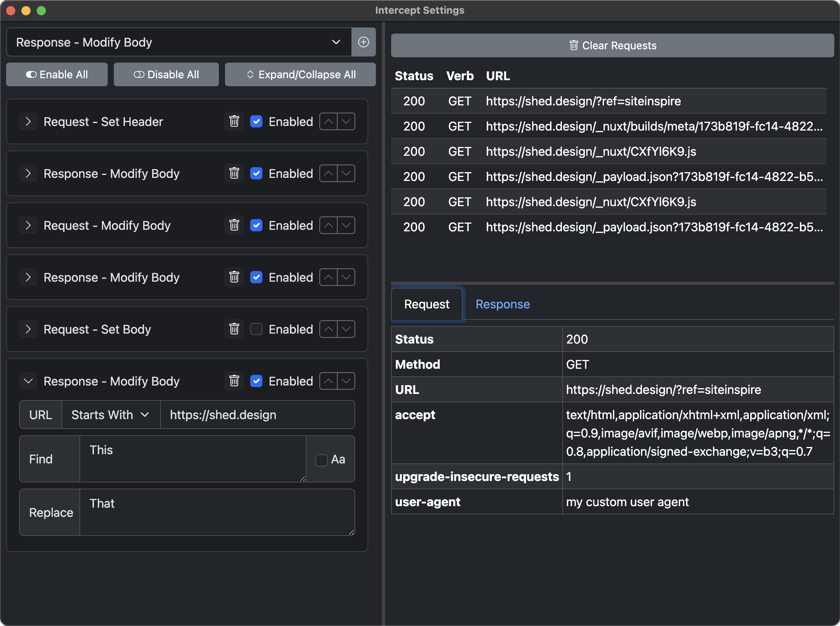Image resolution: width=840 pixels, height=626 pixels.
Task: Click the Enable All button
Action: pos(57,74)
